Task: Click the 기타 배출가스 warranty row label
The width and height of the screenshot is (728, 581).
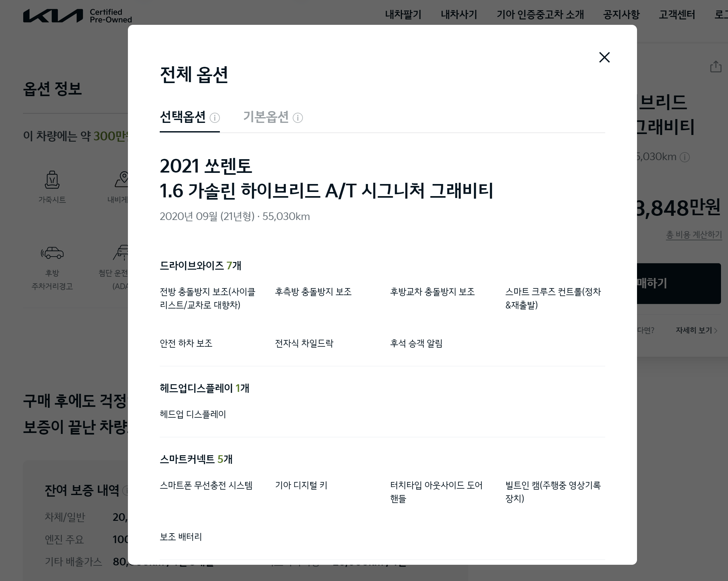Action: coord(73,562)
